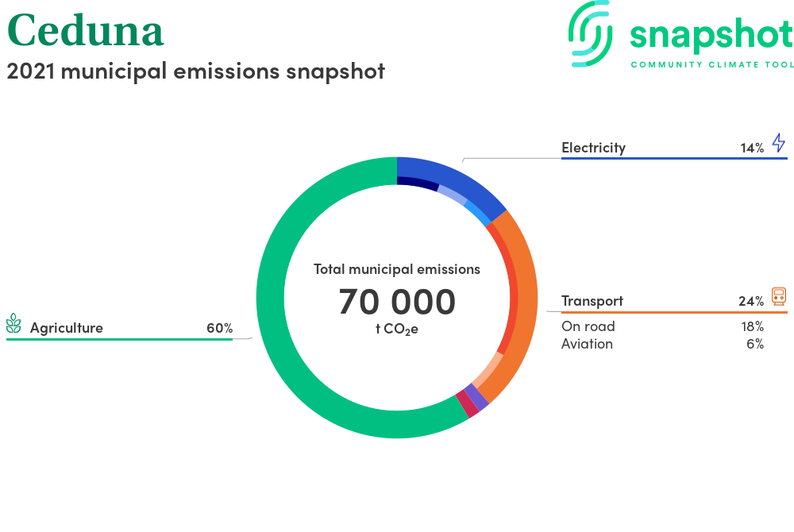Click the Agriculture category label

(x=67, y=328)
